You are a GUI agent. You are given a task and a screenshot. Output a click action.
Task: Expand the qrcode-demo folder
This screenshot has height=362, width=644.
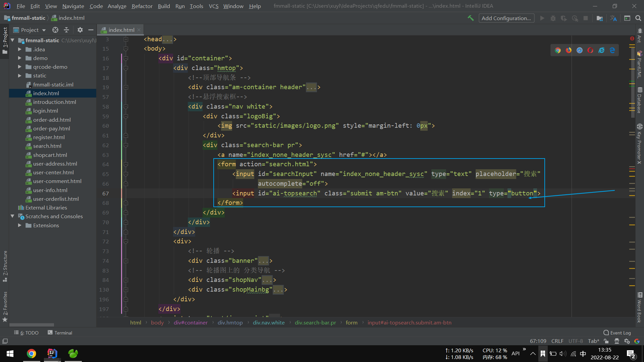pyautogui.click(x=20, y=67)
